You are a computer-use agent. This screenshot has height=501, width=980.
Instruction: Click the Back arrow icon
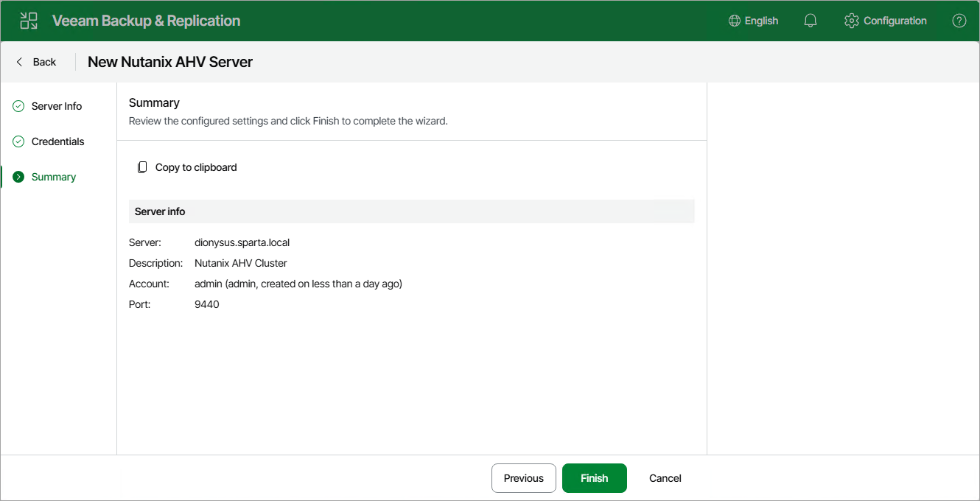coord(20,62)
